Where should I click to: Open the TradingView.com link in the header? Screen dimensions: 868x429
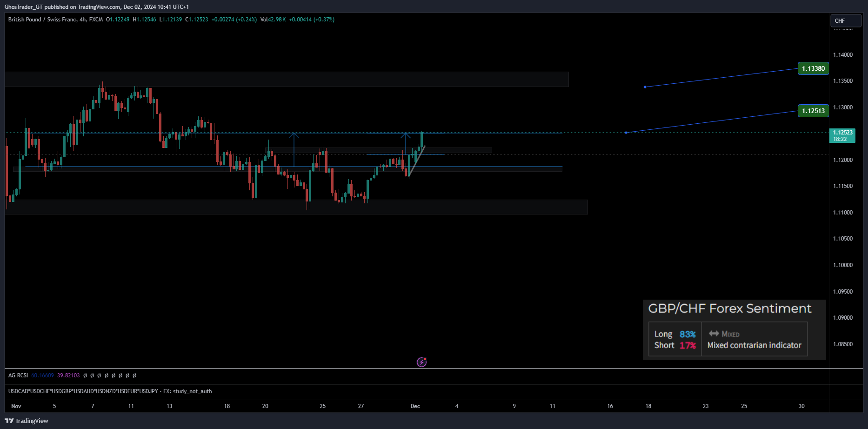(x=99, y=7)
